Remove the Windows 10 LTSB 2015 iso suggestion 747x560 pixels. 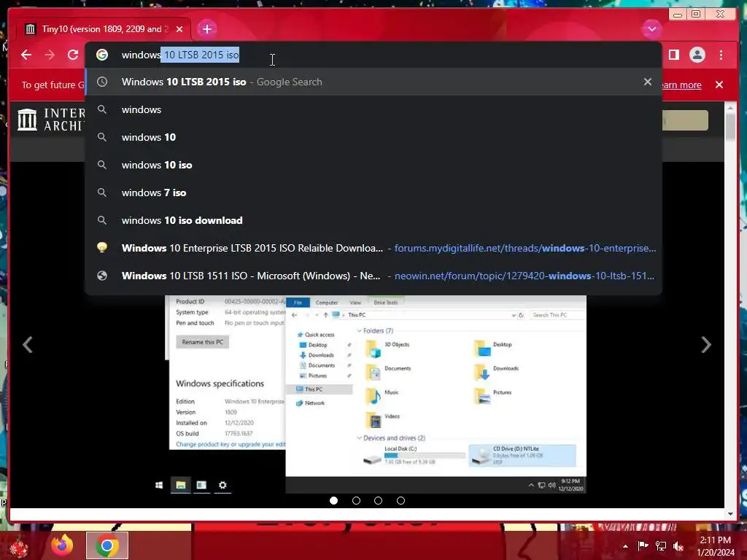[x=648, y=82]
